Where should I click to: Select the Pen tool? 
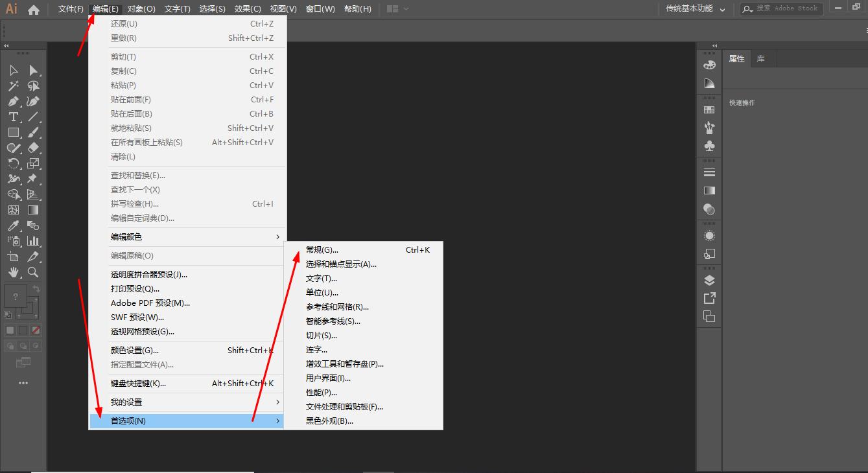click(13, 101)
